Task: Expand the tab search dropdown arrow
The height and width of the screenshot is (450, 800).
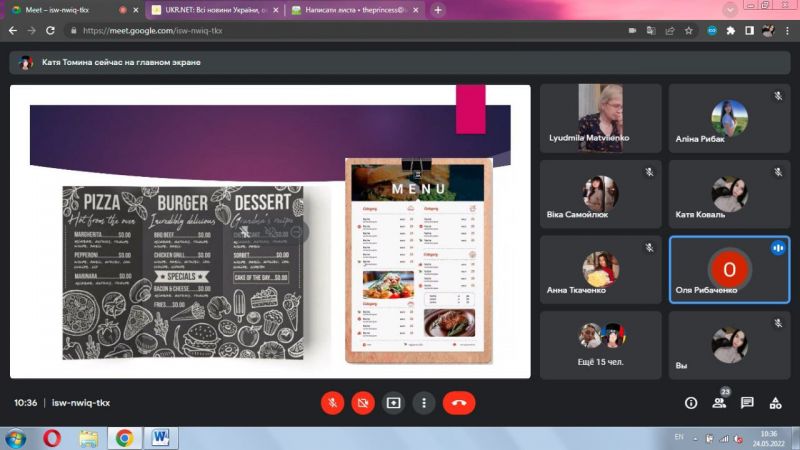Action: click(730, 10)
